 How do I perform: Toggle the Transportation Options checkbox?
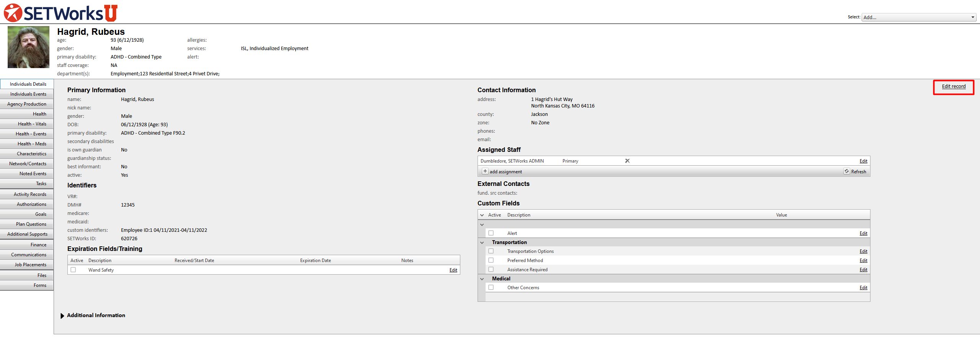[x=491, y=251]
